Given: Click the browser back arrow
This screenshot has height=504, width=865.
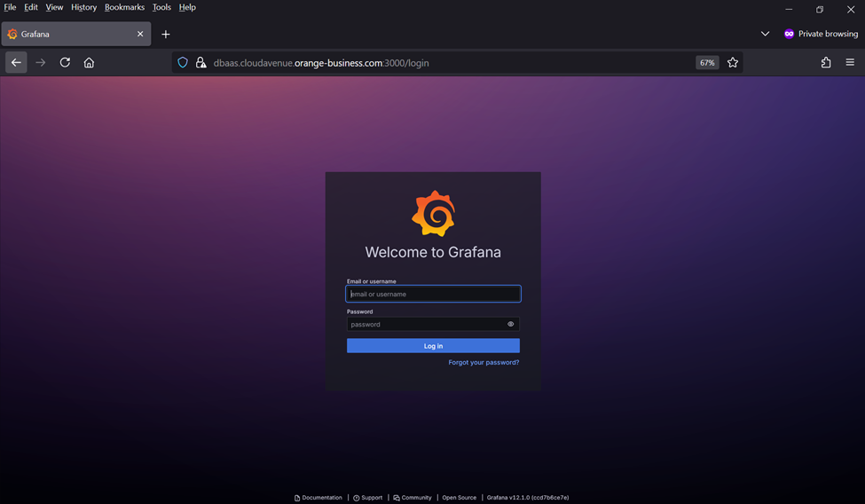Looking at the screenshot, I should pos(16,62).
